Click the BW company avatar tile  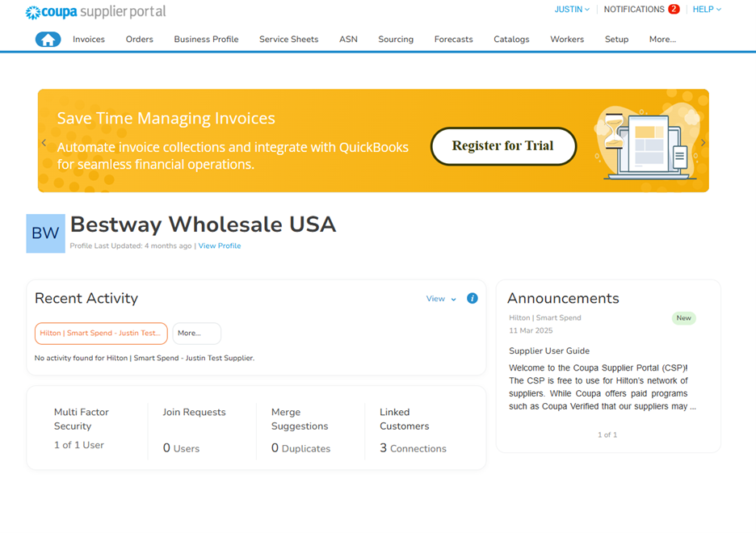[x=45, y=233]
